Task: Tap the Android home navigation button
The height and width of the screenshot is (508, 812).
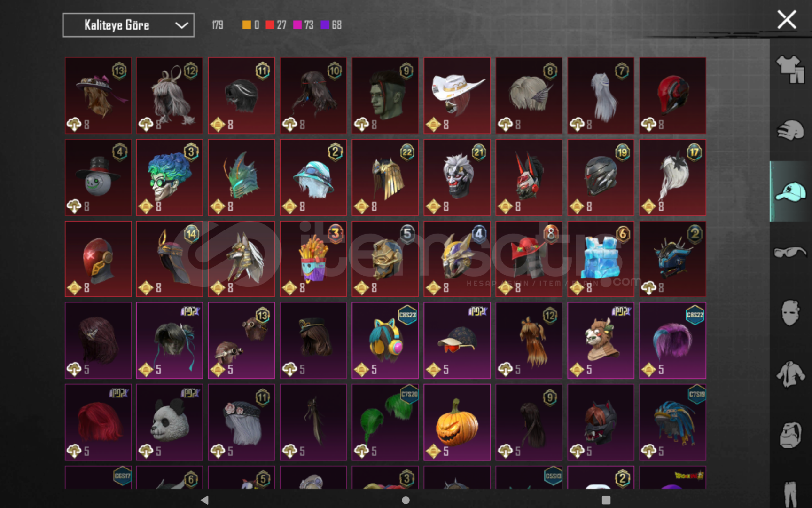Action: coord(406,500)
